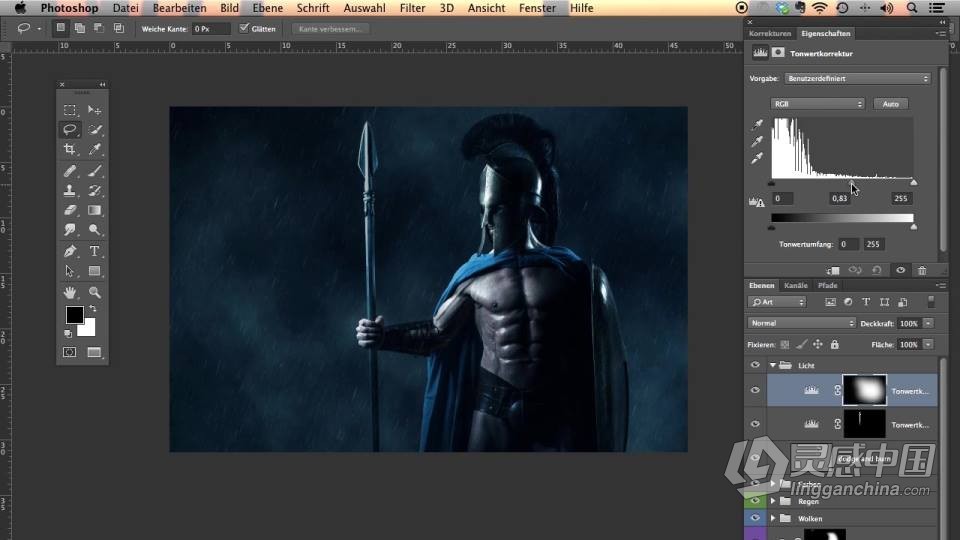Select the Lasso tool in tools panel

pos(70,129)
